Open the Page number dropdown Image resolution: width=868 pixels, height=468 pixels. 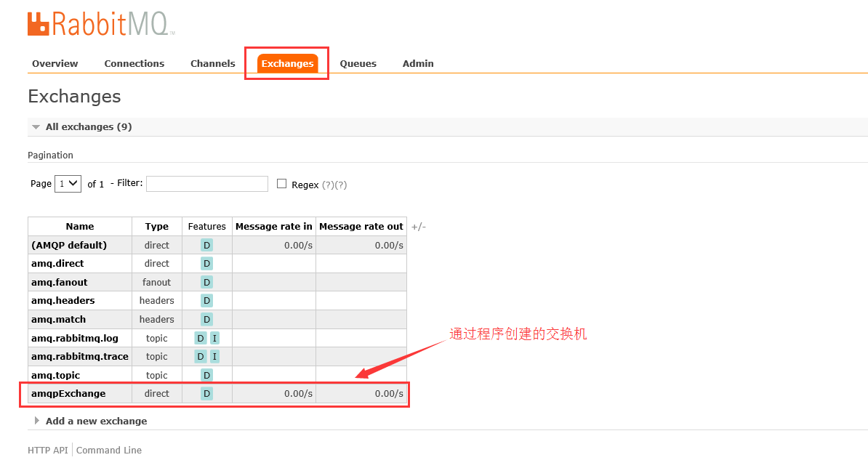[x=68, y=184]
